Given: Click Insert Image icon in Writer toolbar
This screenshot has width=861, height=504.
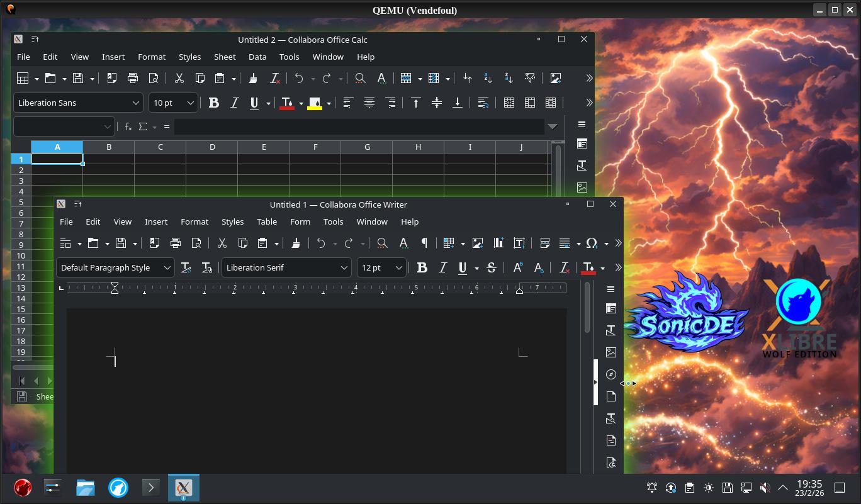Looking at the screenshot, I should pos(478,243).
